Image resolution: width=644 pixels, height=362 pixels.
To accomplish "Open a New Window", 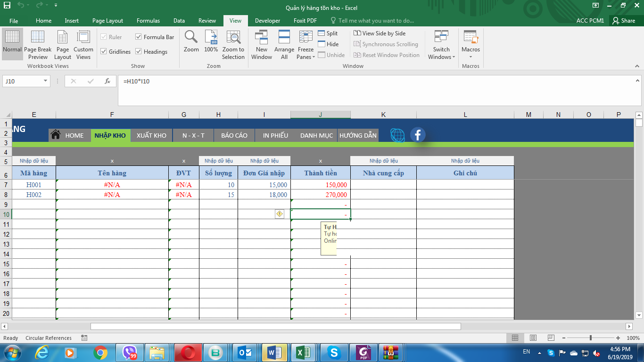I will [262, 45].
